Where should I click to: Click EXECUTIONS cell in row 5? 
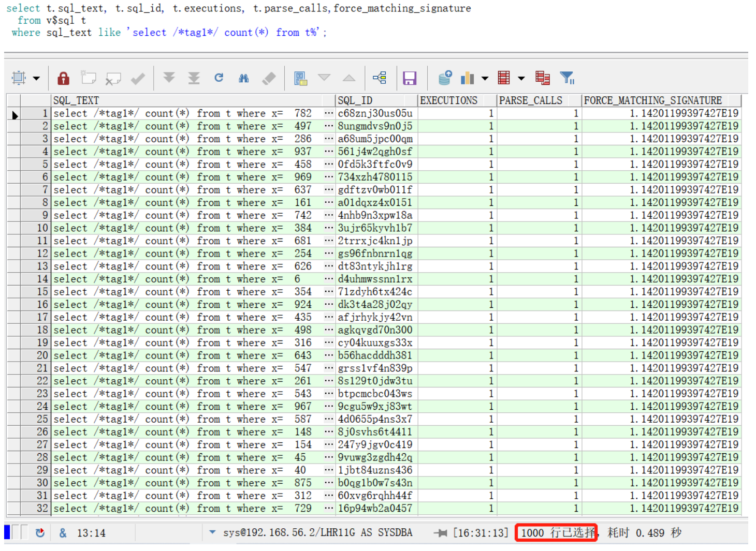pyautogui.click(x=457, y=165)
